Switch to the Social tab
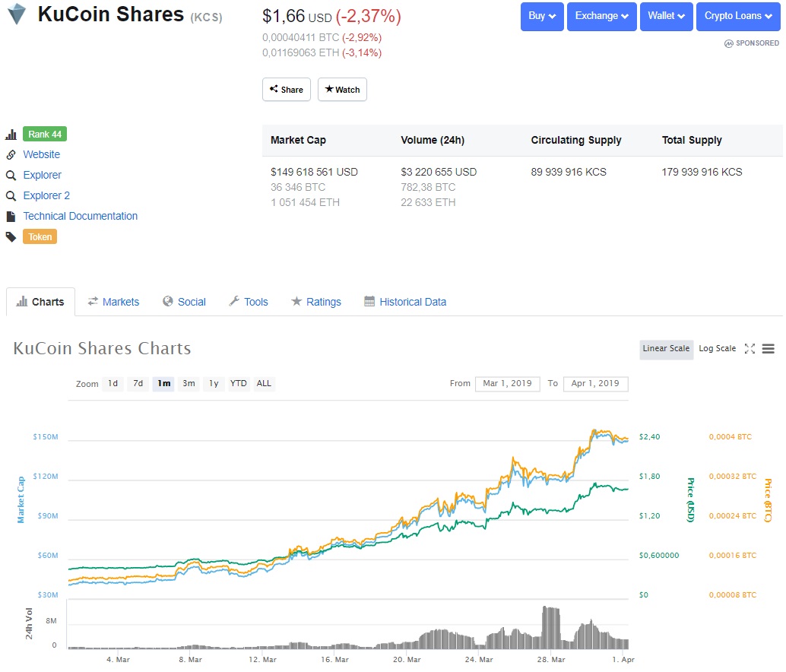Screen dimensions: 786x672 [185, 302]
